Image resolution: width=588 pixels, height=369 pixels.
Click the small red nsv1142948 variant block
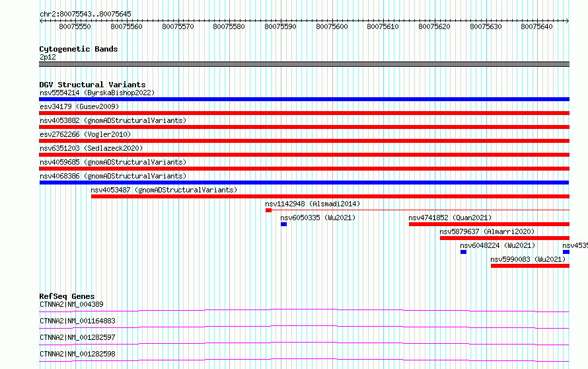tap(268, 210)
